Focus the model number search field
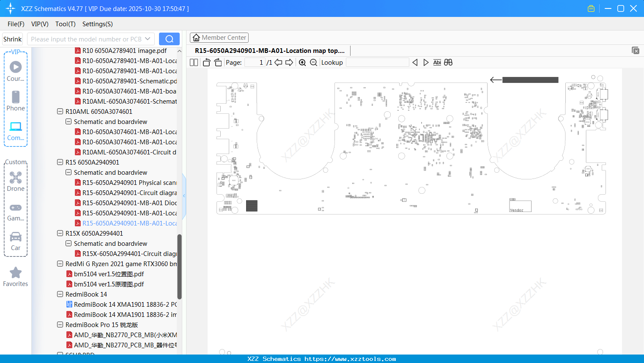The image size is (644, 363). pyautogui.click(x=87, y=39)
